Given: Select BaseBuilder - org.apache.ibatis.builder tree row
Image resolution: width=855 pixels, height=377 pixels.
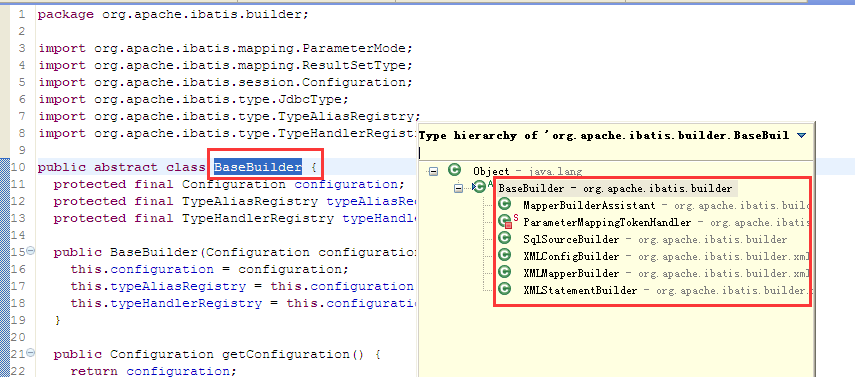Looking at the screenshot, I should point(615,189).
